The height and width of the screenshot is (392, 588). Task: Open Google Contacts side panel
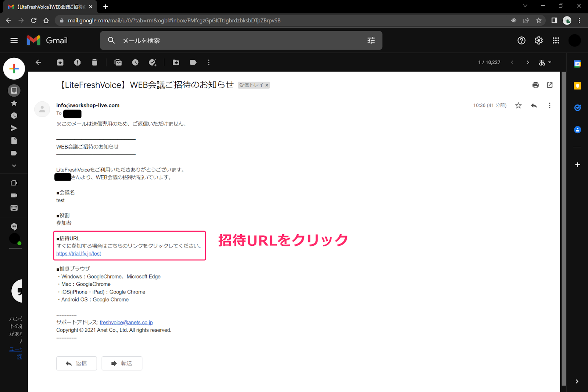point(577,129)
